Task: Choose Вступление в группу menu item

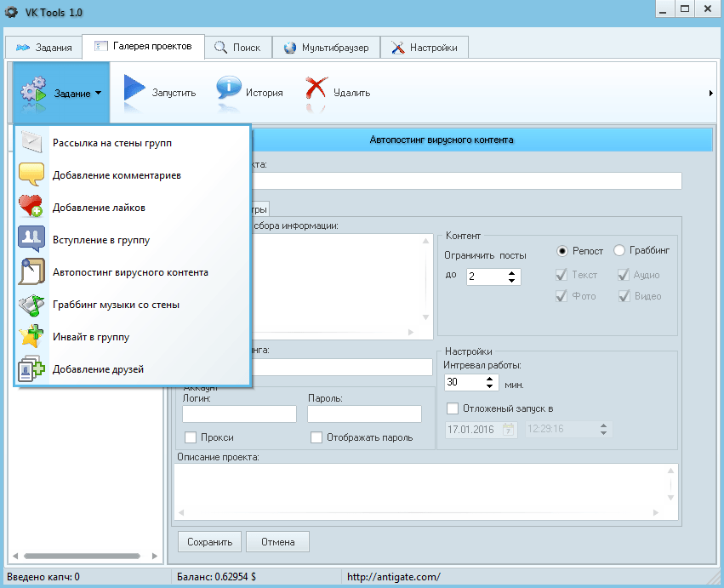Action: pos(133,239)
